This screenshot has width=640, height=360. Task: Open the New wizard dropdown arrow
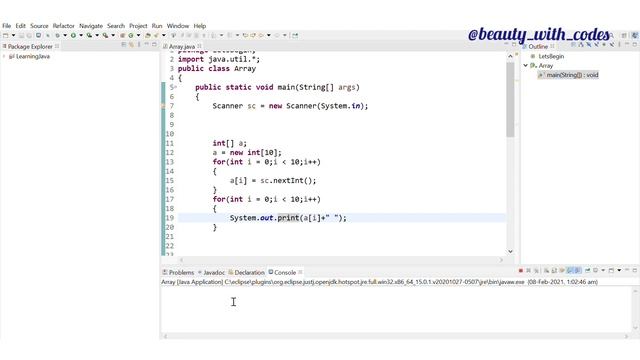pyautogui.click(x=13, y=36)
